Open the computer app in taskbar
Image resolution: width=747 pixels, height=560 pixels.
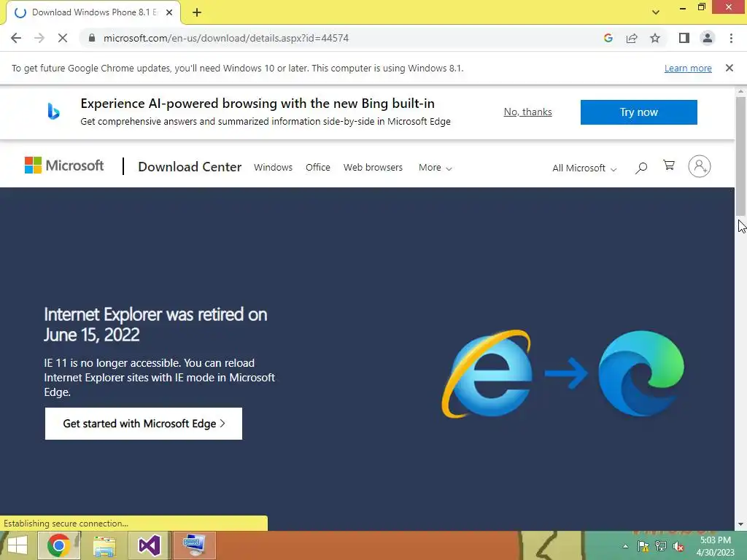[194, 545]
